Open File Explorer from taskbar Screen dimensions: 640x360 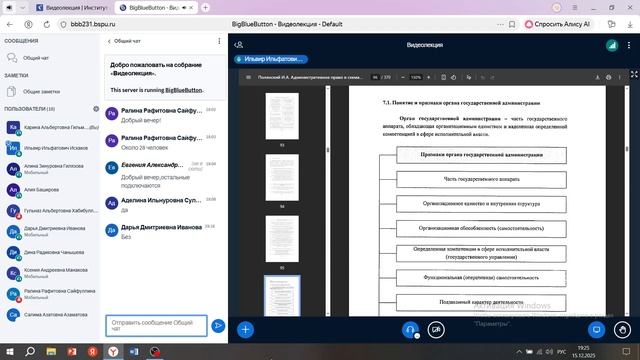tap(51, 351)
